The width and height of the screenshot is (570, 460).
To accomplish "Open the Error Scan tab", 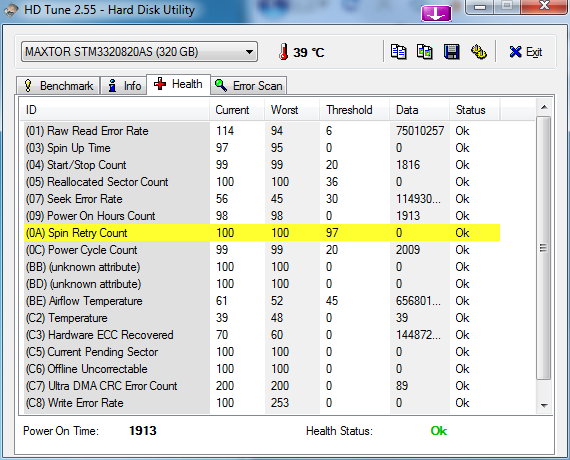I will point(249,86).
